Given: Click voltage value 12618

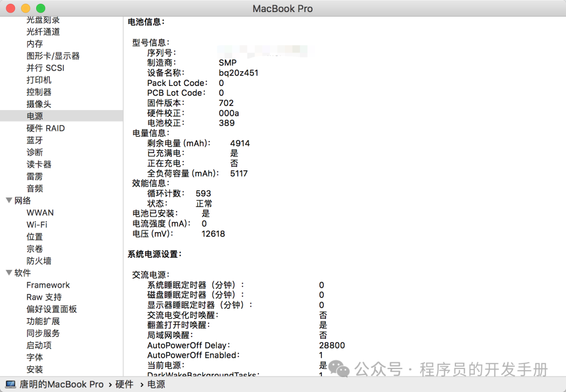Looking at the screenshot, I should tap(213, 234).
